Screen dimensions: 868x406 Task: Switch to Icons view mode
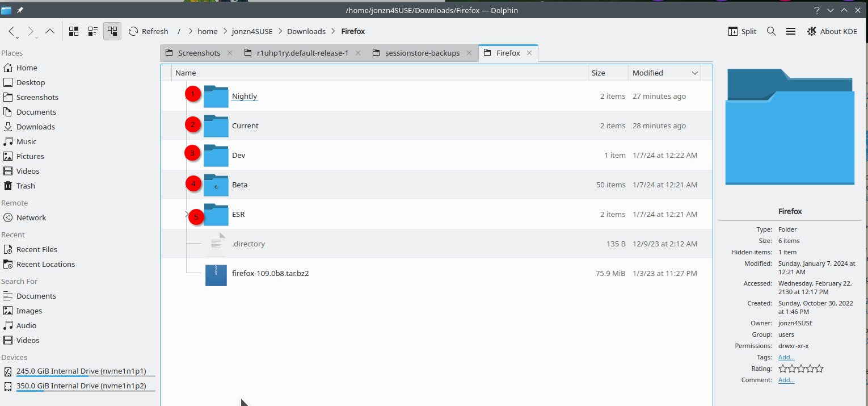click(x=74, y=31)
